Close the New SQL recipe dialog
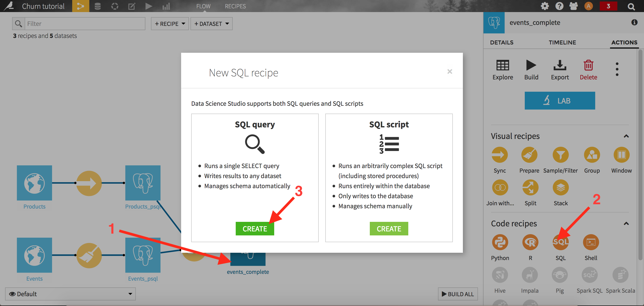The width and height of the screenshot is (644, 306). click(x=450, y=72)
